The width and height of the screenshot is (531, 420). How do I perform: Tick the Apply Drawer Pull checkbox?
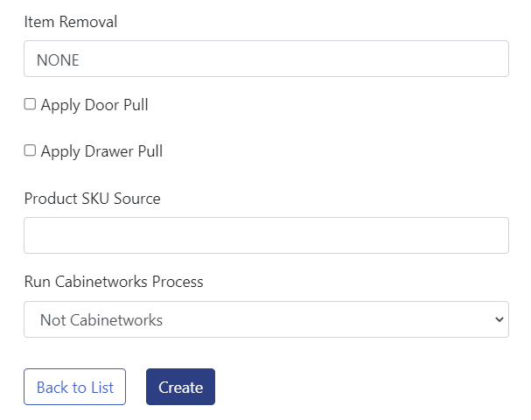(30, 150)
